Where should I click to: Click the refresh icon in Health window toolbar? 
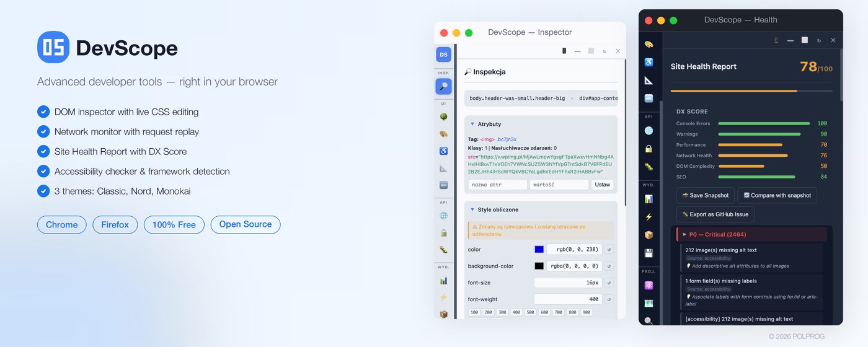819,40
